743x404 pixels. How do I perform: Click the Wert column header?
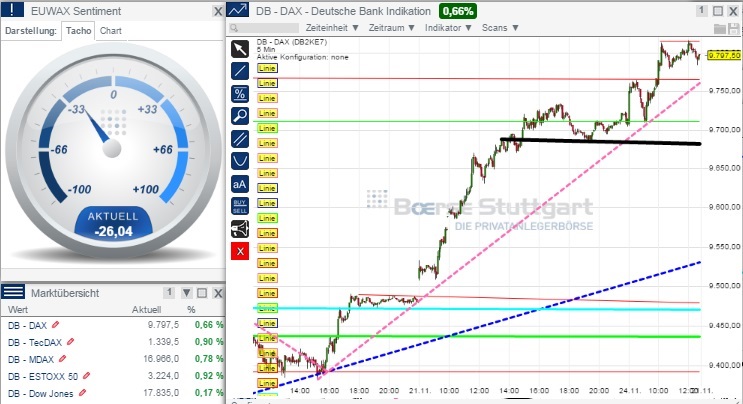tap(18, 310)
